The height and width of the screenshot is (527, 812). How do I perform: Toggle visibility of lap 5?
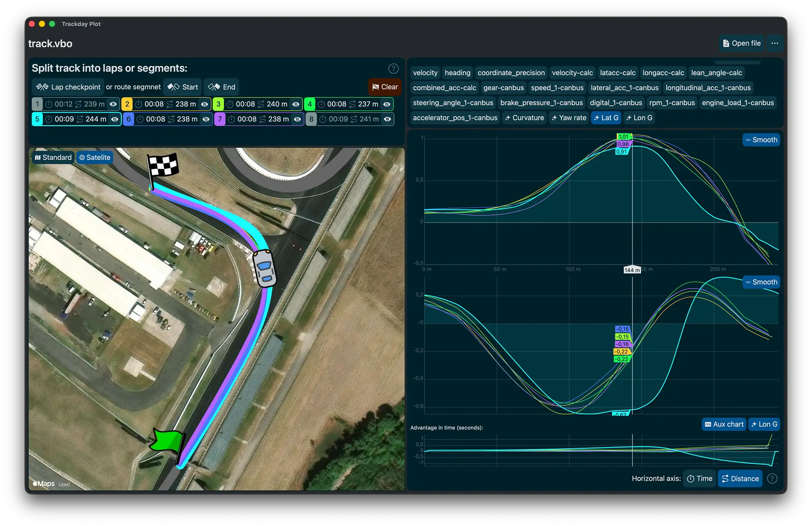115,119
